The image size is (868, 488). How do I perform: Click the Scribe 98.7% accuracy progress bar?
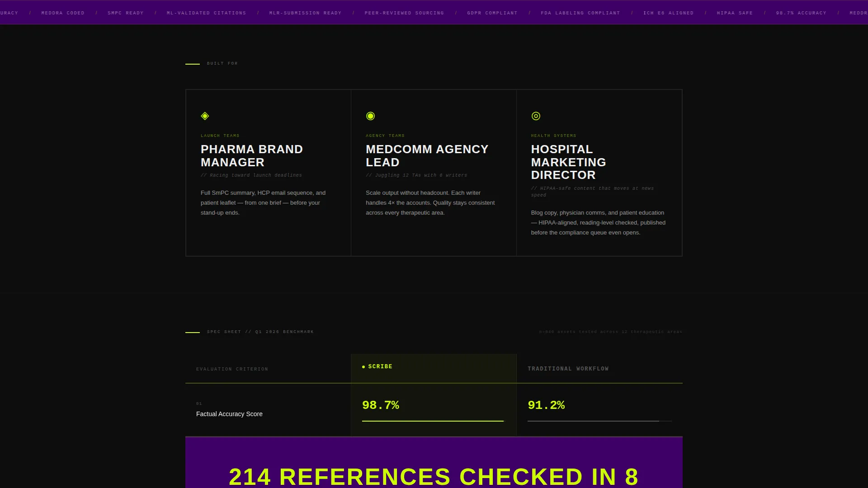pos(433,421)
